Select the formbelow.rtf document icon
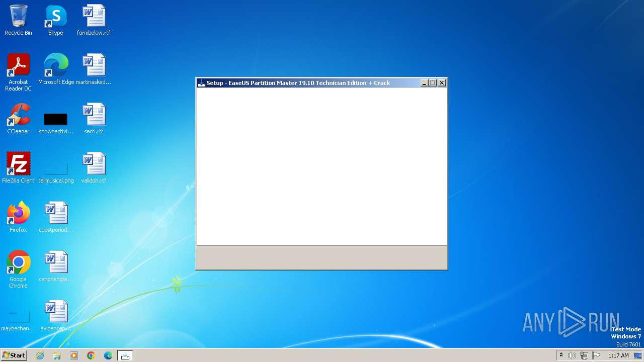The height and width of the screenshot is (362, 644). pyautogui.click(x=94, y=20)
